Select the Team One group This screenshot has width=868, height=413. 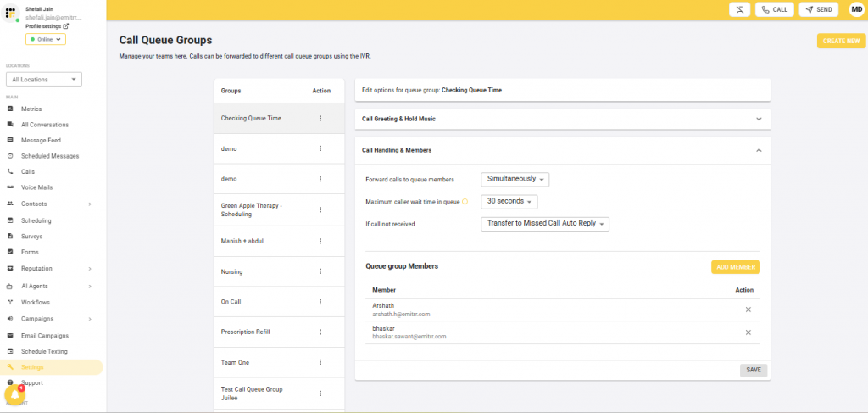pyautogui.click(x=279, y=362)
